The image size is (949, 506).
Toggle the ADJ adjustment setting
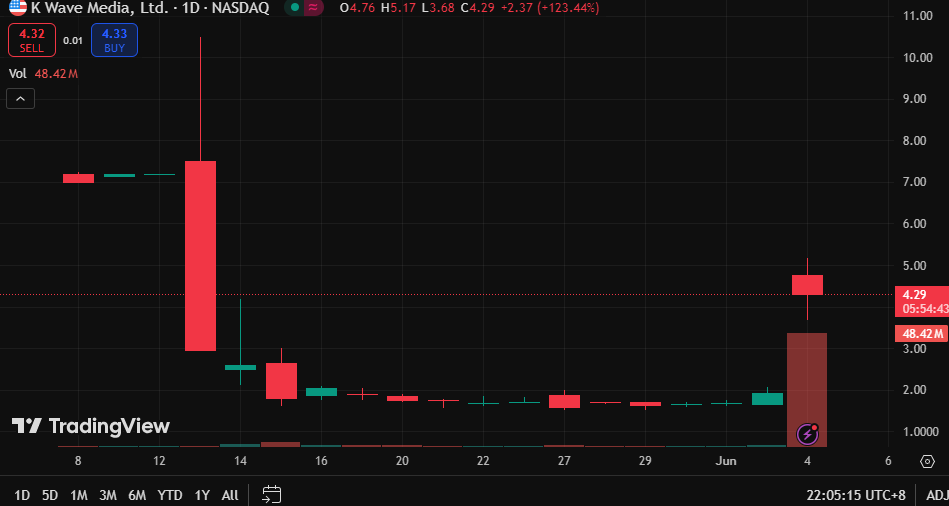point(937,495)
